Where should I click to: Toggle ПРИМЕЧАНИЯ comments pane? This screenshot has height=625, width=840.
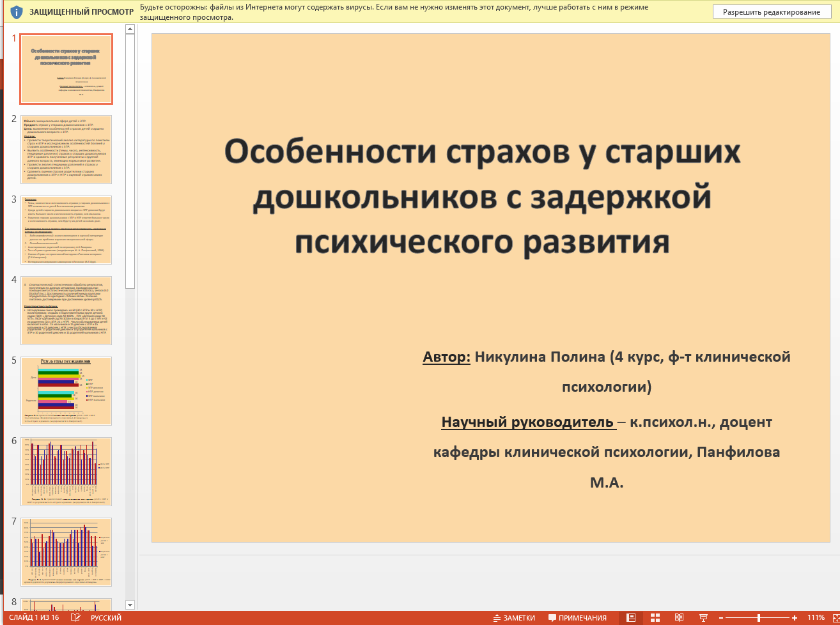pyautogui.click(x=577, y=618)
